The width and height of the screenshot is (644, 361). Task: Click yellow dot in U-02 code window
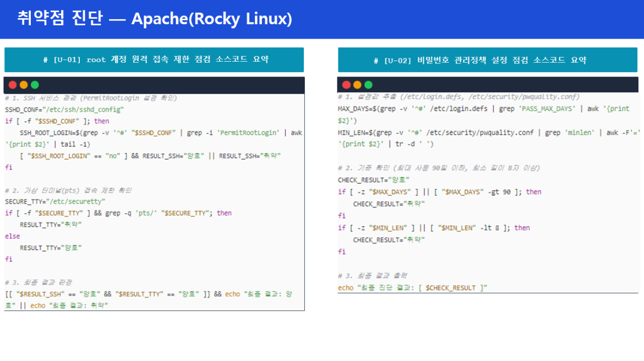(x=357, y=85)
